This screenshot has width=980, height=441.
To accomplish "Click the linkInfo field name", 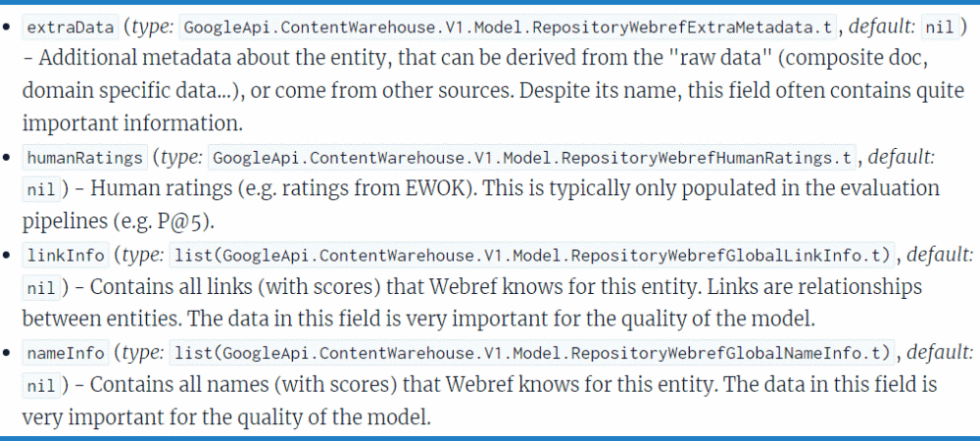I will 67,256.
